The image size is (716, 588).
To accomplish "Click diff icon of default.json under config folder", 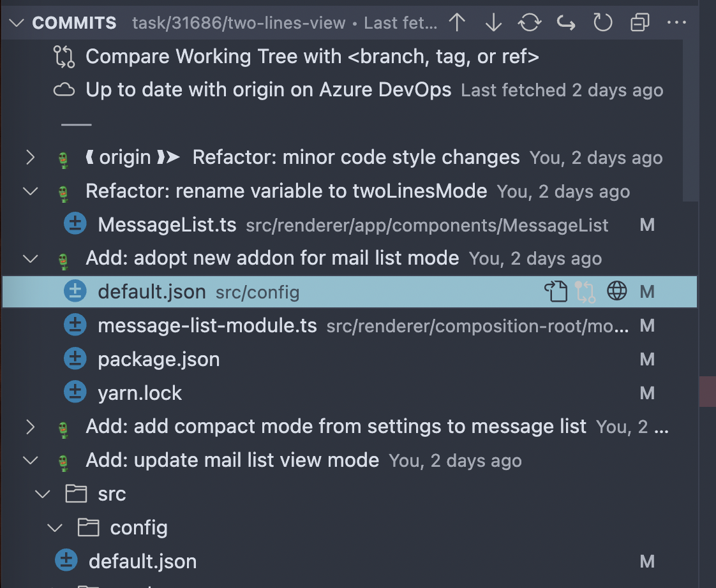I will pos(66,560).
